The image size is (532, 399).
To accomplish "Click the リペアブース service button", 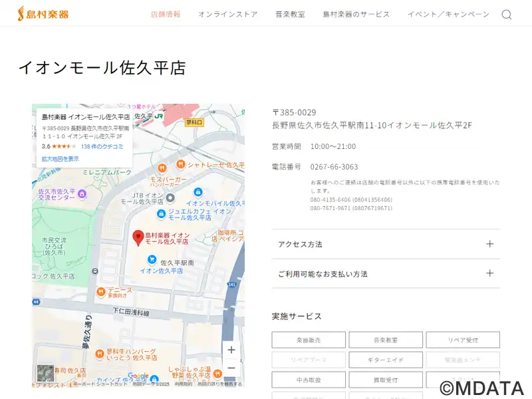I will point(309,360).
